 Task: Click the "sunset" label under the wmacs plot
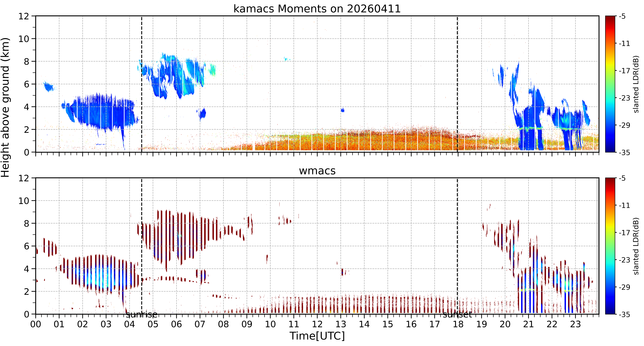457,315
